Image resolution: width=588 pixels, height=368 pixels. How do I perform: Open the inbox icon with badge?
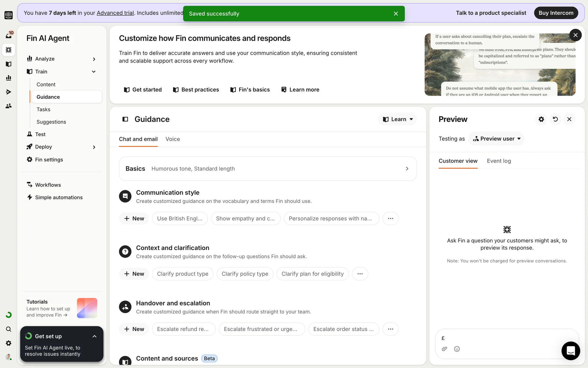(9, 35)
